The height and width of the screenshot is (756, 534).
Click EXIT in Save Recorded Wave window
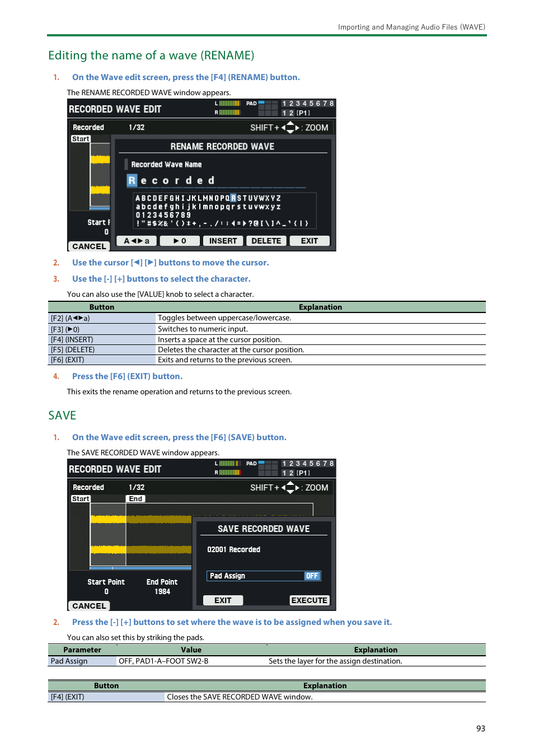(x=223, y=600)
